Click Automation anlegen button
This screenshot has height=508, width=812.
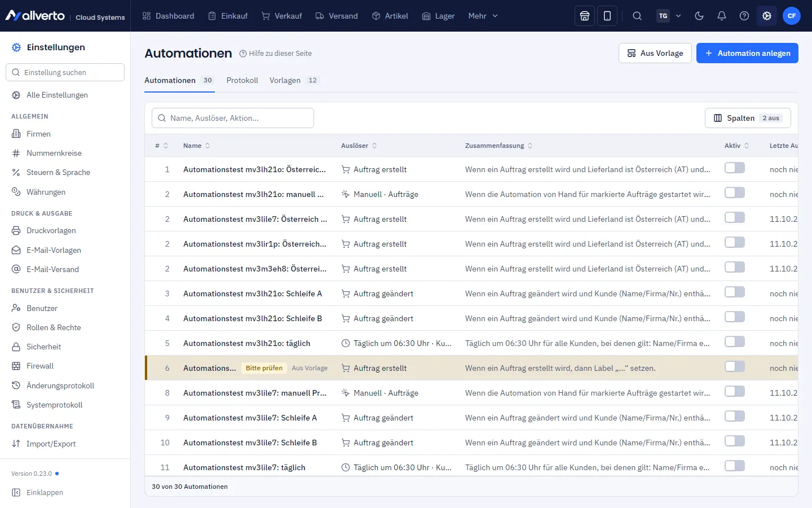(747, 53)
